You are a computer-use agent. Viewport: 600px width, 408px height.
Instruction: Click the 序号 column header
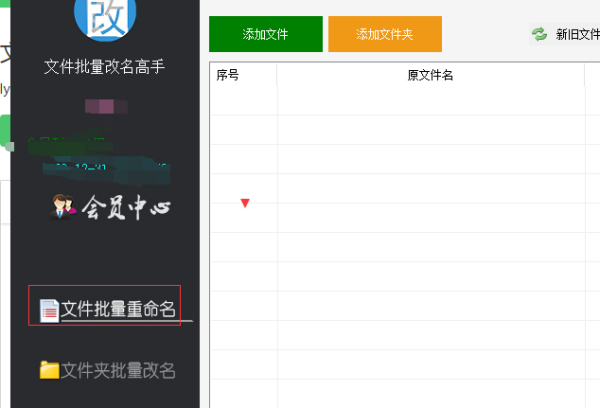243,75
